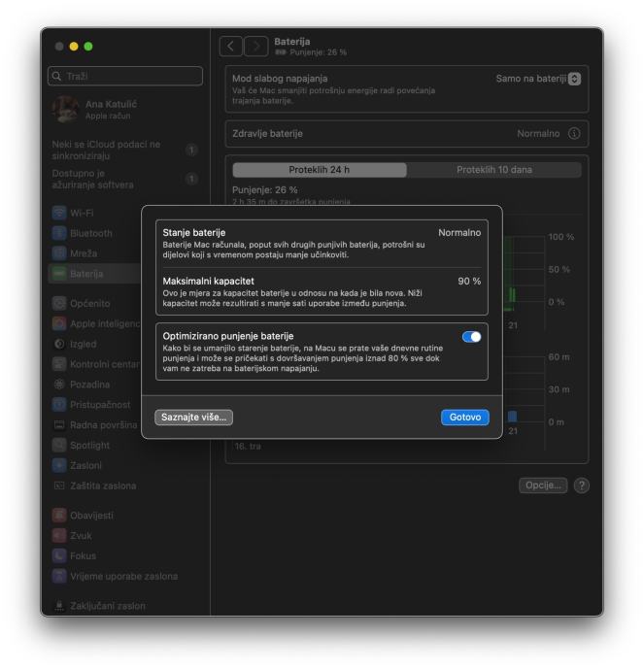The width and height of the screenshot is (644, 670).
Task: Open the help question mark button
Action: 581,486
